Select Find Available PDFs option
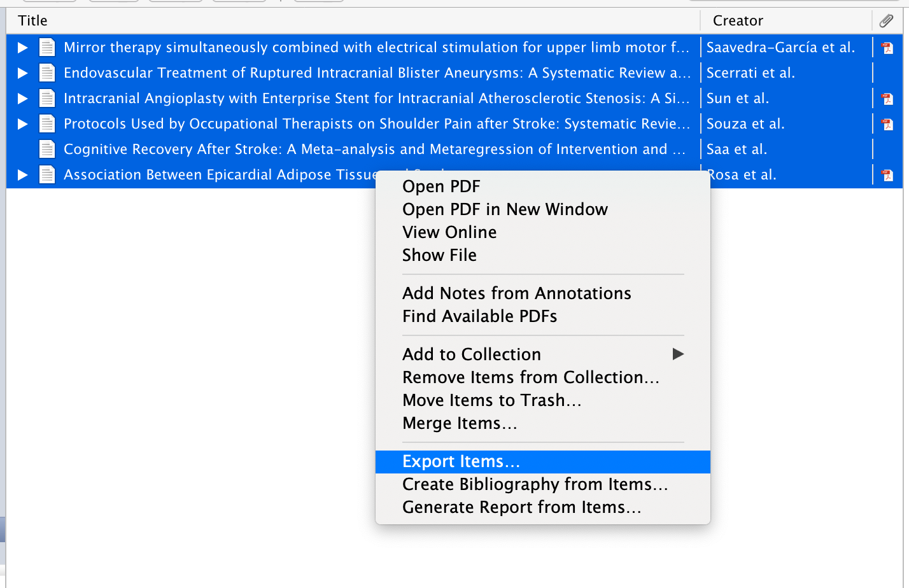Image resolution: width=909 pixels, height=588 pixels. (x=479, y=316)
